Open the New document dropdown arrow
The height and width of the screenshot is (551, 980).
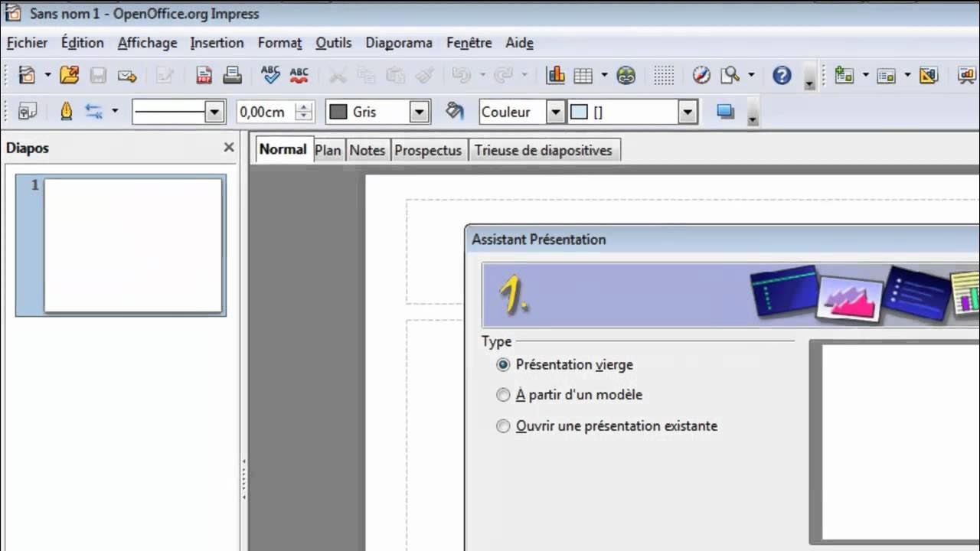(x=47, y=75)
